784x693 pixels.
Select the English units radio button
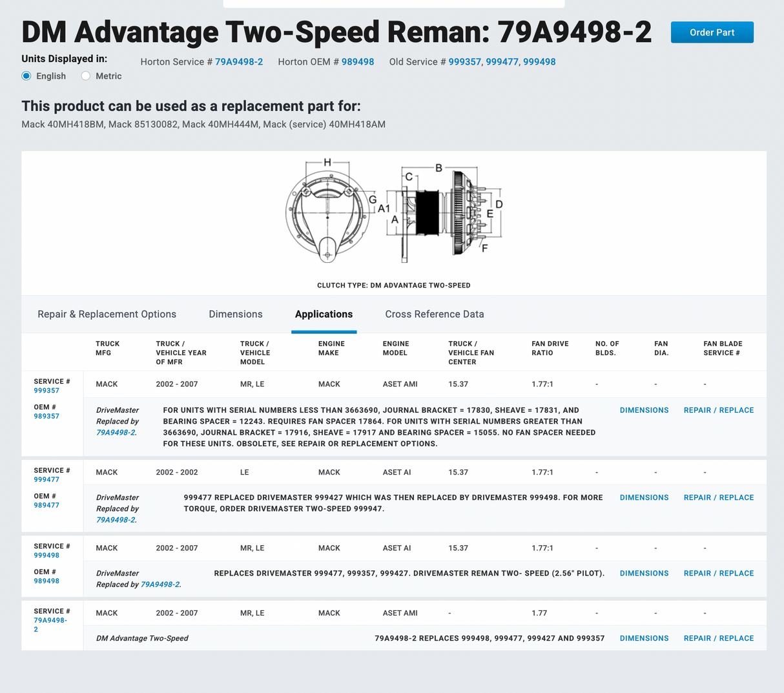pyautogui.click(x=26, y=76)
